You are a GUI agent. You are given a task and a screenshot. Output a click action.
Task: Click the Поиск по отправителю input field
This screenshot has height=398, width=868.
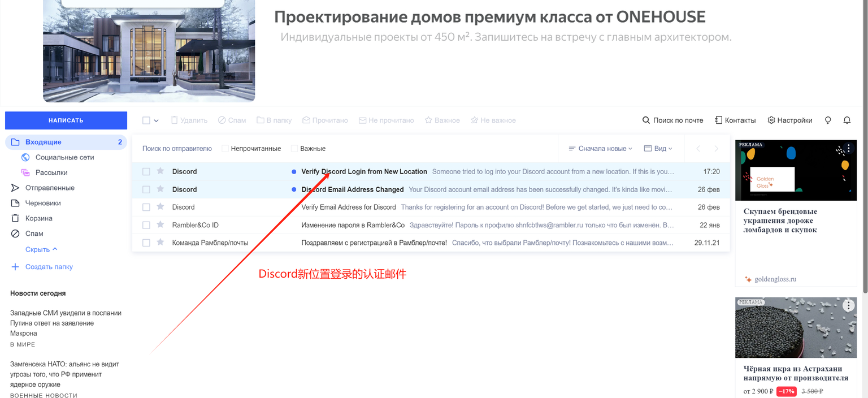click(x=177, y=148)
